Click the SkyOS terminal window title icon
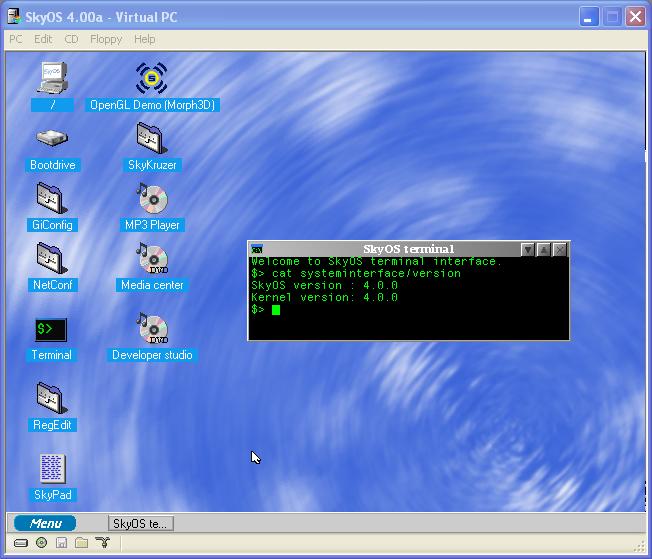Image resolution: width=652 pixels, height=559 pixels. click(257, 250)
